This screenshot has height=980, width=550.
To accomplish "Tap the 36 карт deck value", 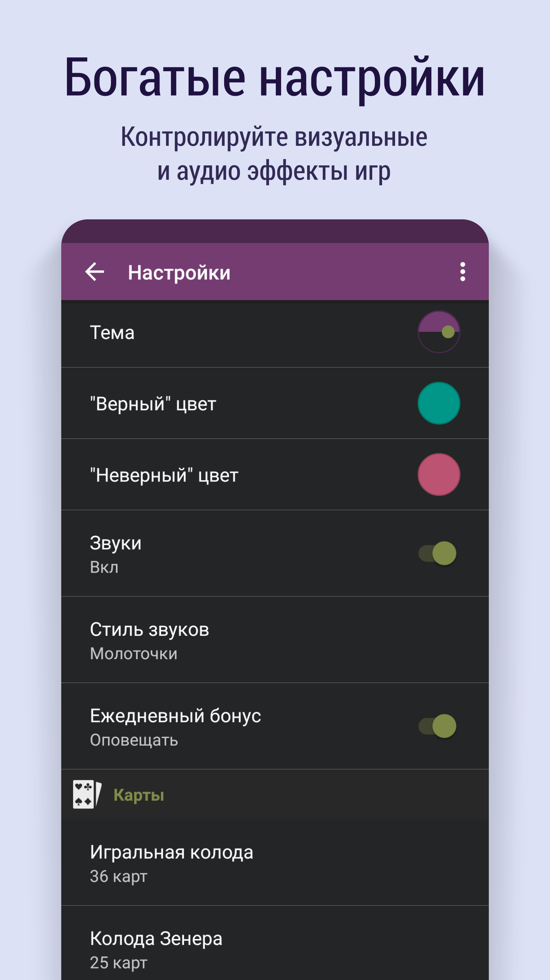I will click(x=119, y=876).
